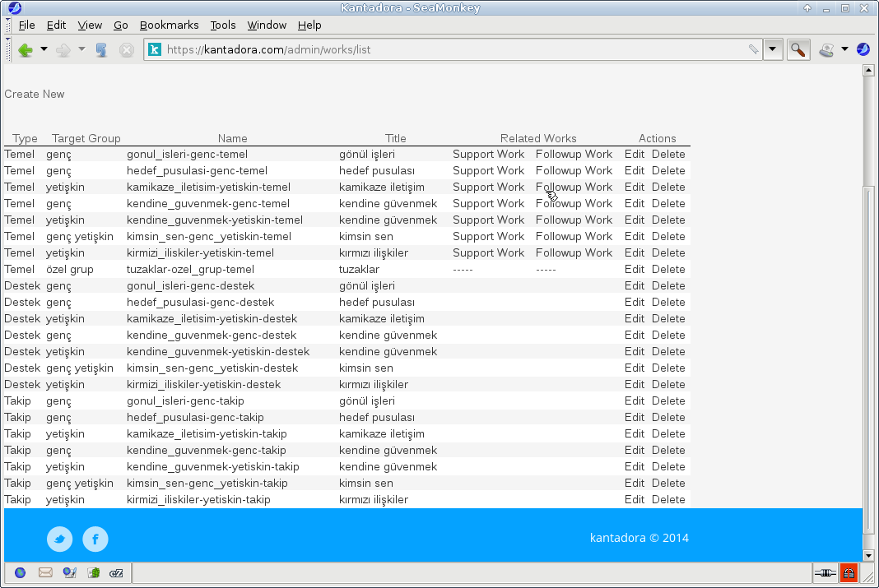Click the scrollbar down arrow
The image size is (879, 588).
tap(868, 556)
